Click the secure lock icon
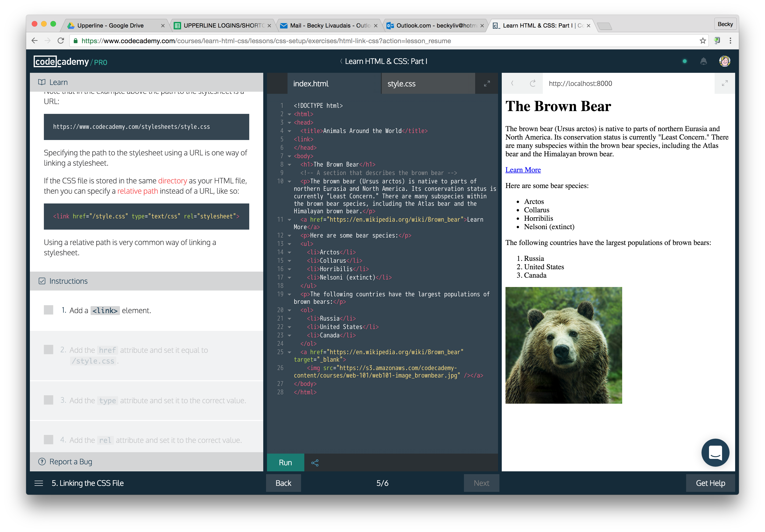Screen dimensions: 765x532 tap(76, 41)
